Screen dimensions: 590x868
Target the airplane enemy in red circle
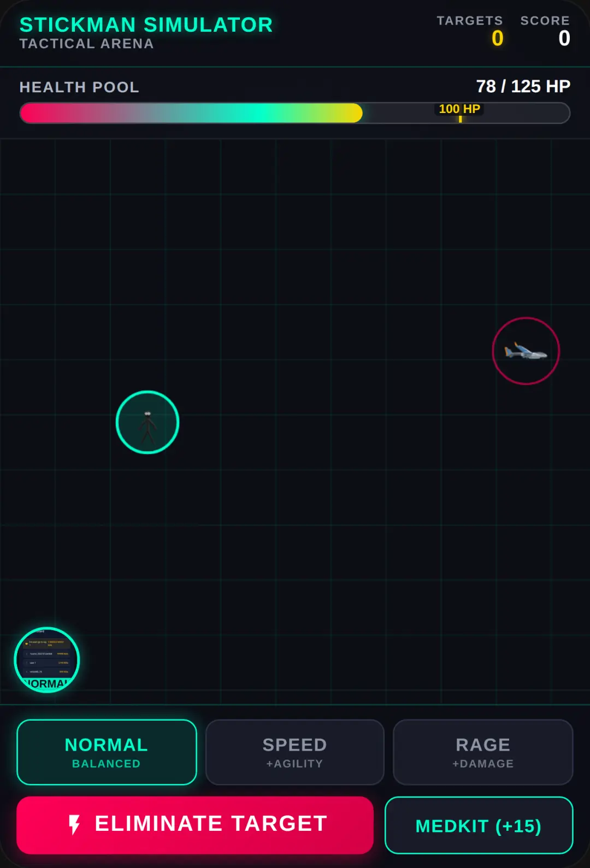click(x=526, y=351)
